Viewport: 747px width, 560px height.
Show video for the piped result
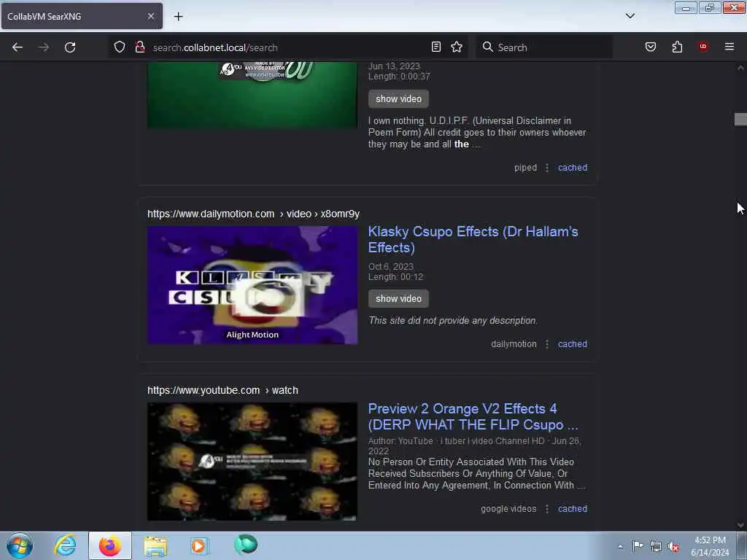[x=398, y=99]
